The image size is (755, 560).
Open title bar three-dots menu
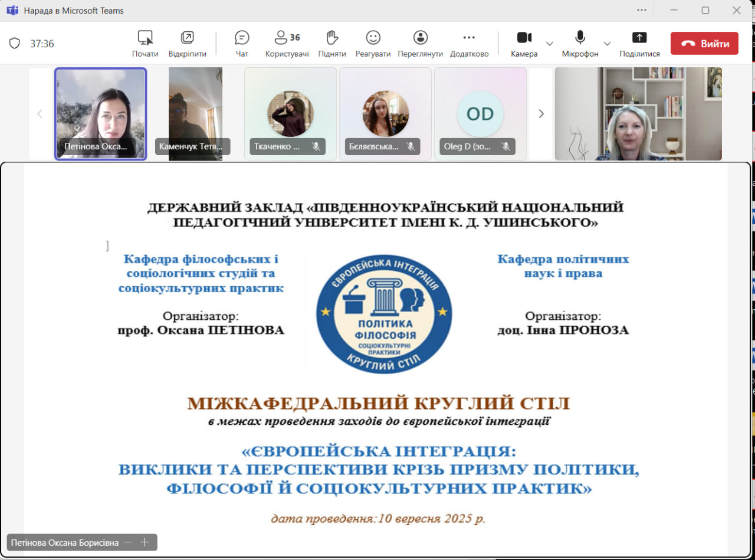pos(642,10)
